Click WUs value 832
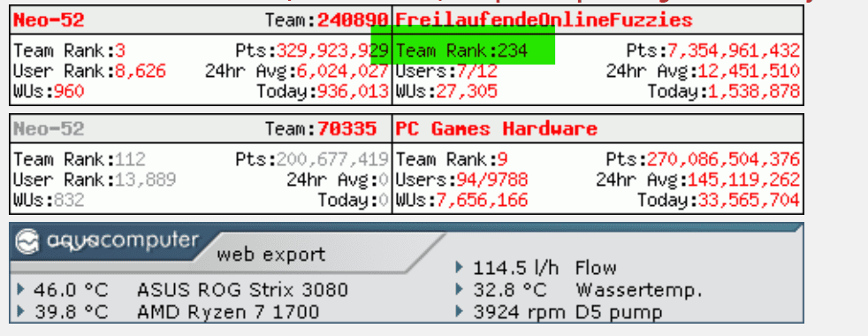This screenshot has height=336, width=868. [69, 199]
